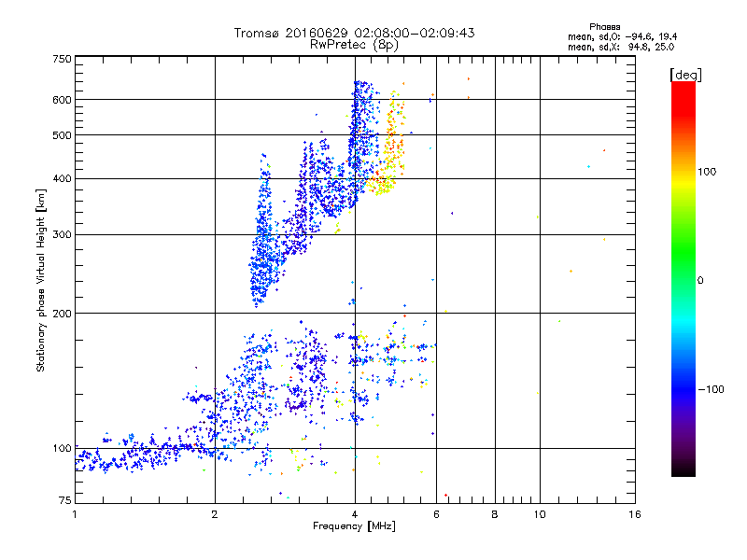Click the x-axis tick label '10'
The width and height of the screenshot is (747, 560).
(x=540, y=514)
